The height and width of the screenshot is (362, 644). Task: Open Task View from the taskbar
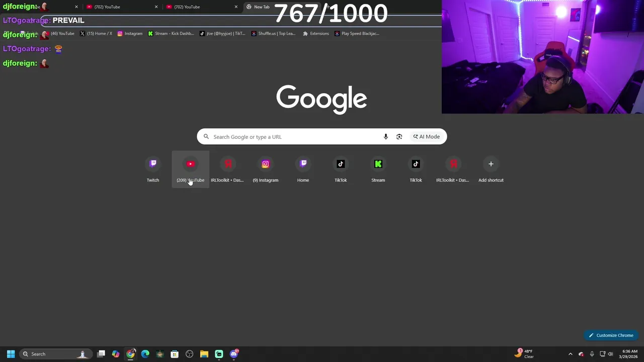[101, 354]
